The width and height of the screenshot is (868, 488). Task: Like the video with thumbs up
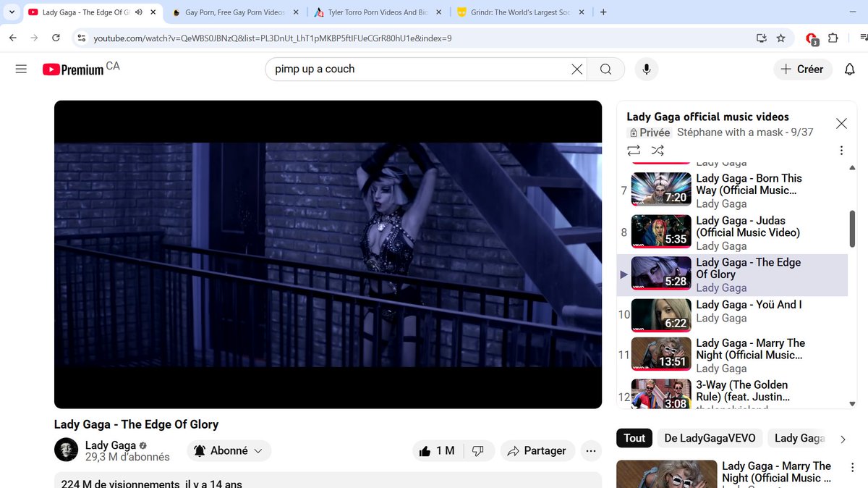[x=436, y=450]
